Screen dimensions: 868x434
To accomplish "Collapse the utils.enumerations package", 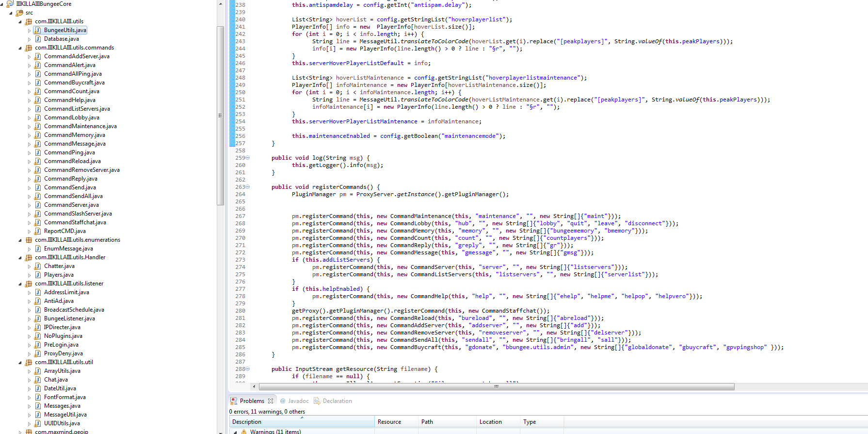I will point(20,240).
